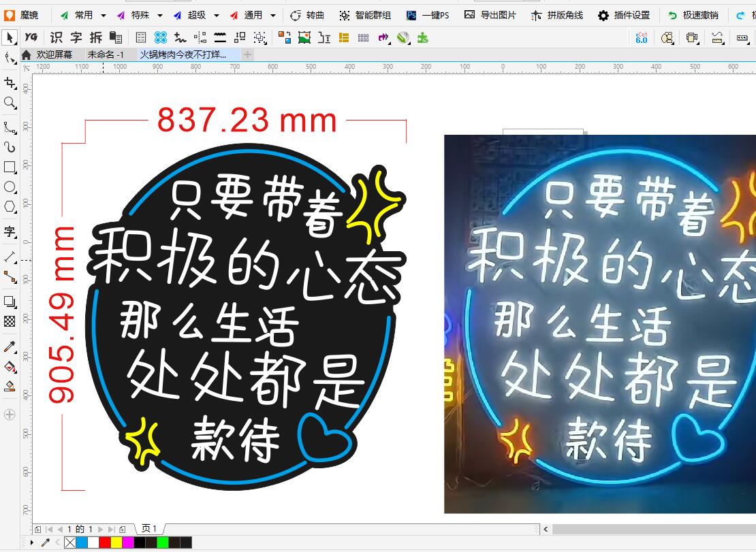The height and width of the screenshot is (552, 756).
Task: Launch 一键PS Photoshop export
Action: 428,16
